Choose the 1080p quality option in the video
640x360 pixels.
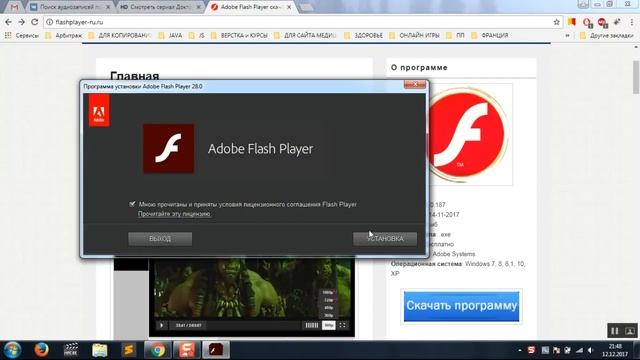[x=328, y=292]
